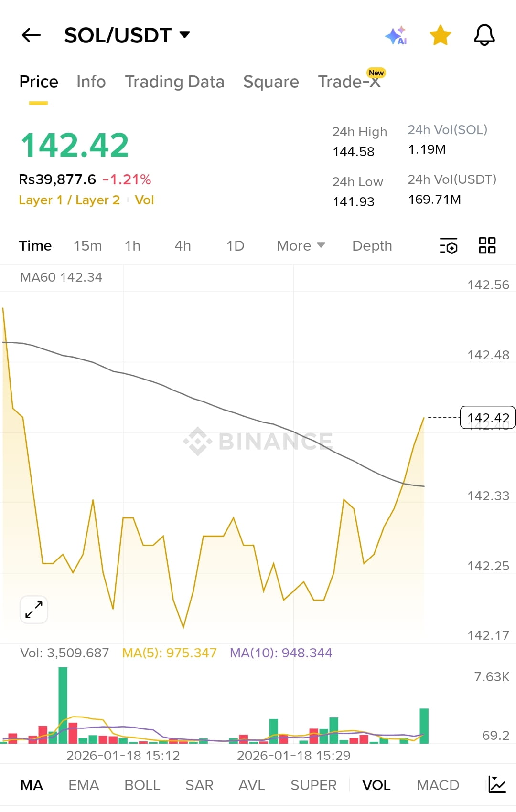The width and height of the screenshot is (516, 812).
Task: Tap the 24h Vol(USDT) value 169.71M
Action: coord(435,200)
